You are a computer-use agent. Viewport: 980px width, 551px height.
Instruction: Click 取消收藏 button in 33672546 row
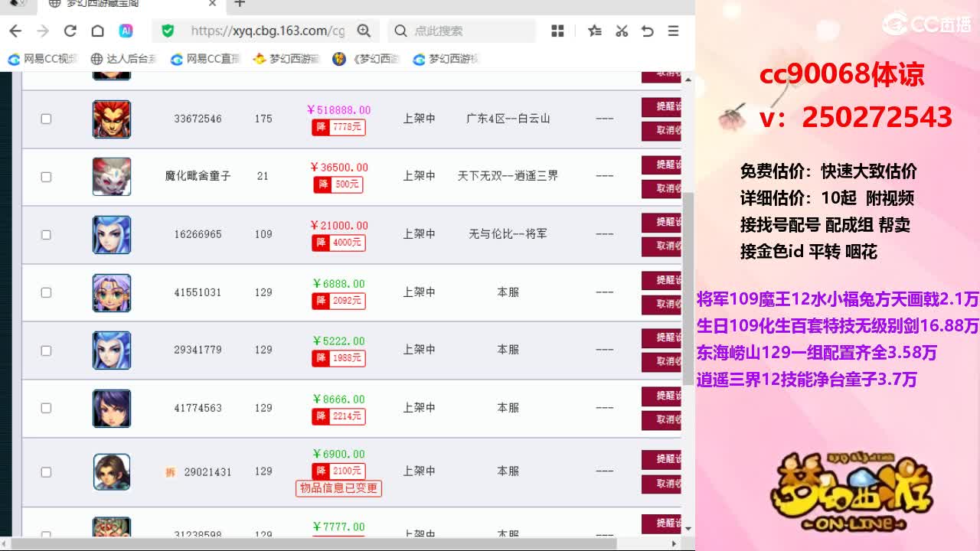[x=661, y=130]
